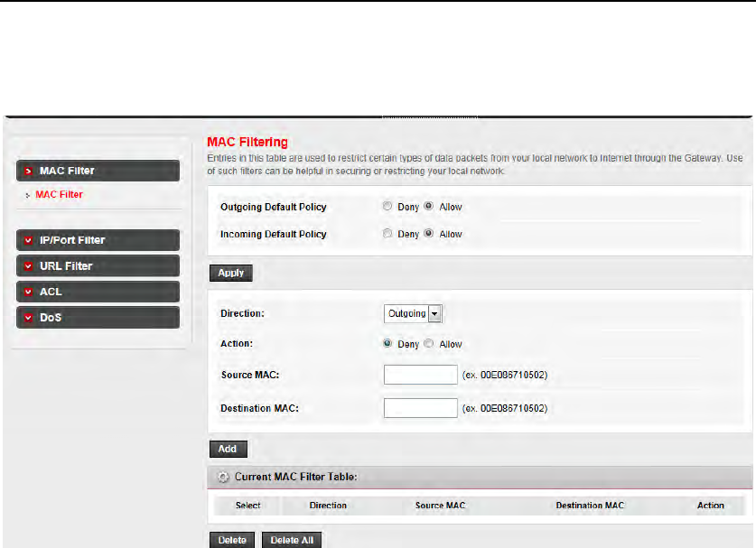This screenshot has width=756, height=548.
Task: Expand the URL Filter menu section
Action: pos(98,266)
